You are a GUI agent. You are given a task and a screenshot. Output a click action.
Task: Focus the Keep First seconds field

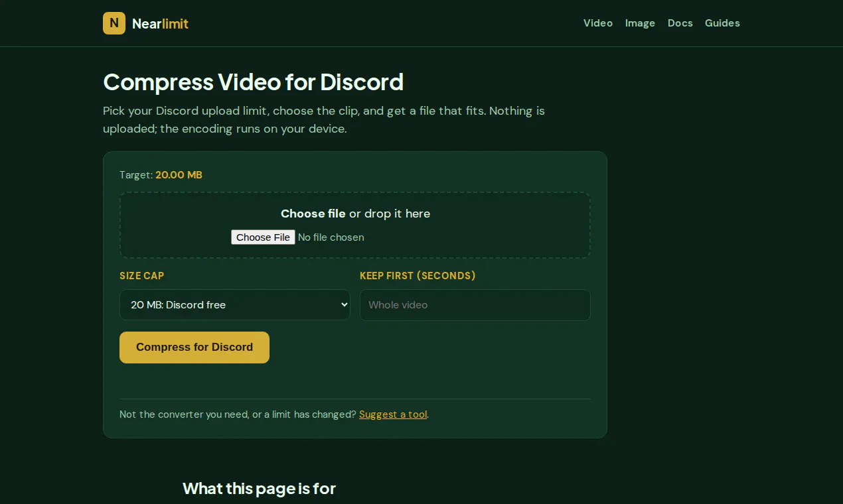pos(475,305)
